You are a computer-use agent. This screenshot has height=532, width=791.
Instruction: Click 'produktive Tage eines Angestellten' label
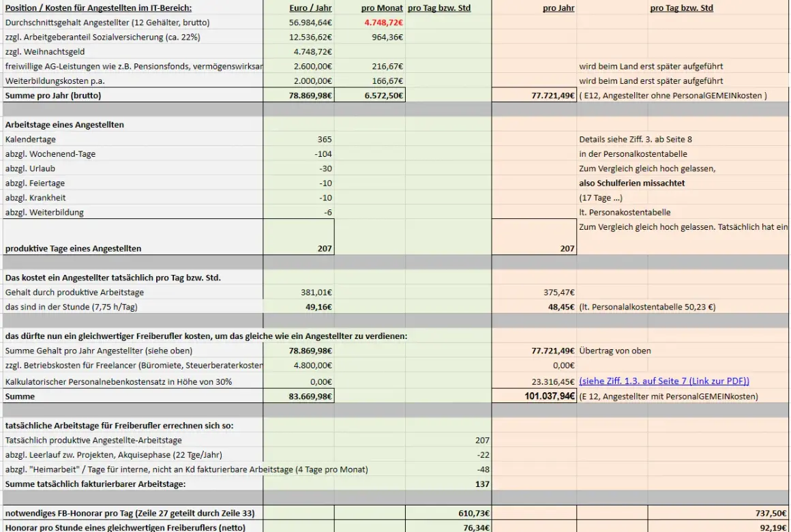tap(73, 248)
